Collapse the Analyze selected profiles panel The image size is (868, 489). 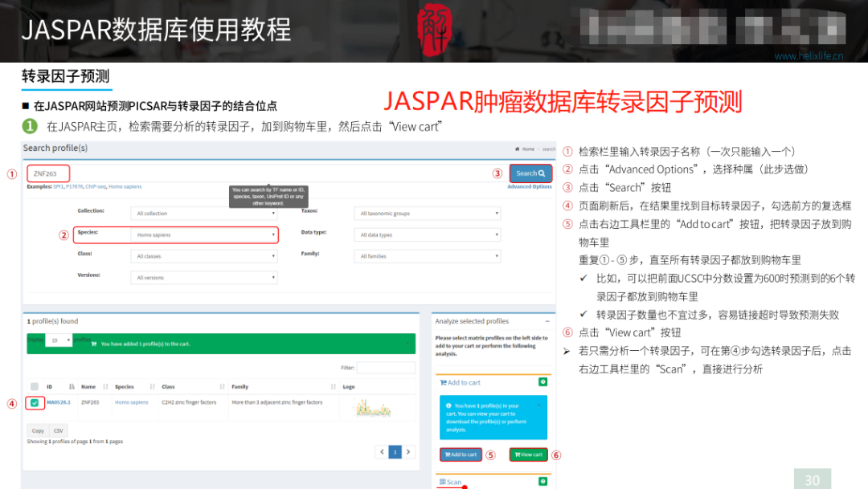(x=547, y=321)
